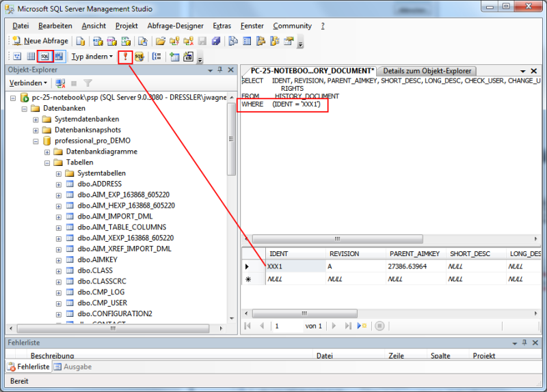Open the Extras menu
The height and width of the screenshot is (392, 547).
coord(222,26)
